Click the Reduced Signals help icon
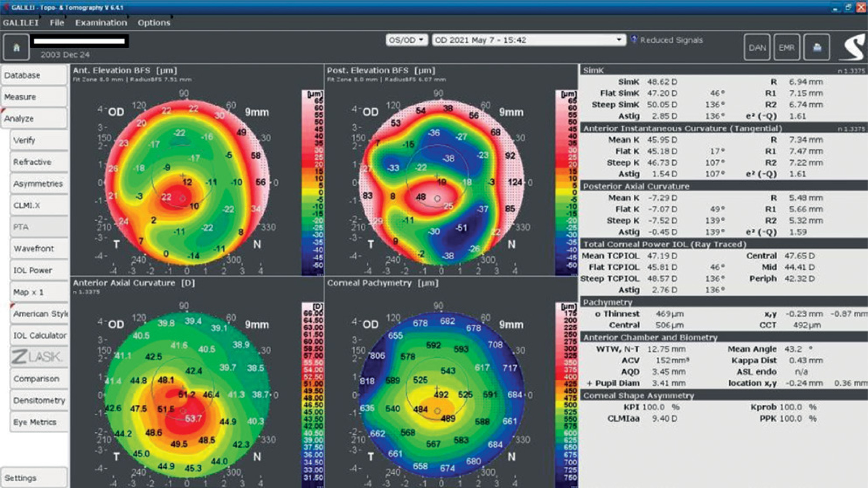 tap(634, 39)
